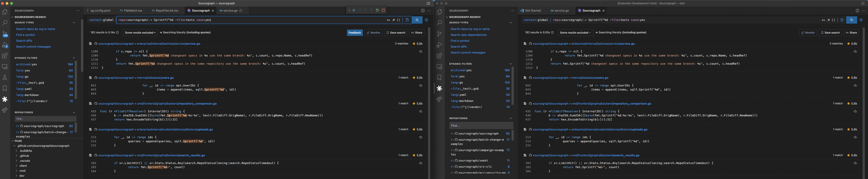Collapse Files section in left sidebar

(x=12, y=141)
